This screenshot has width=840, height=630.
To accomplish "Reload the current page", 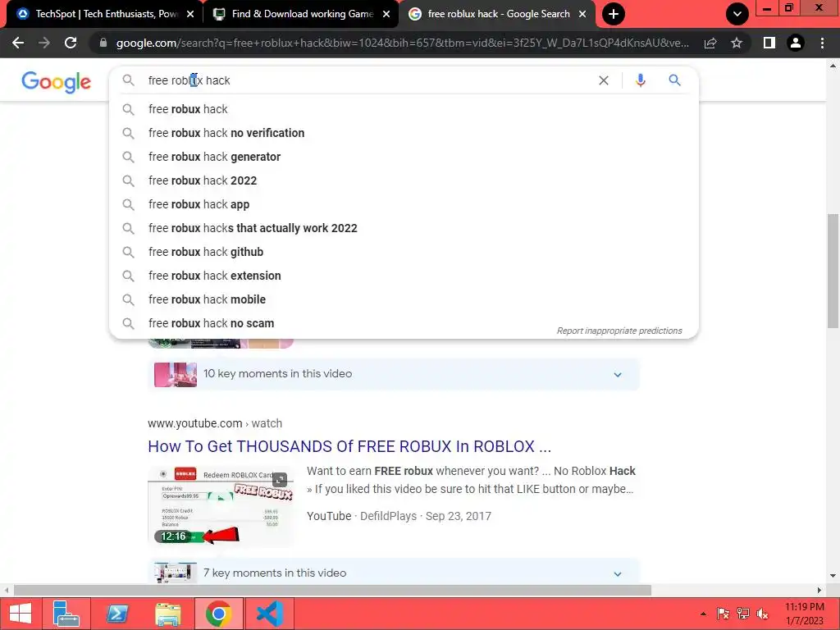I will coord(71,43).
